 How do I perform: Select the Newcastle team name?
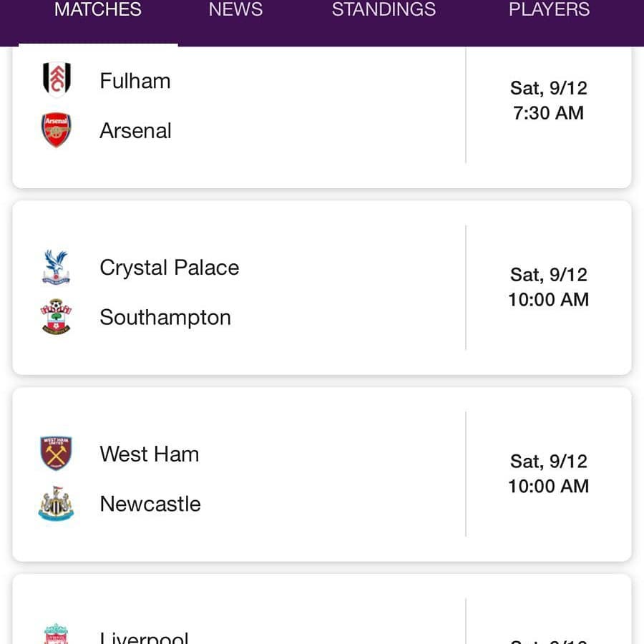pyautogui.click(x=150, y=504)
